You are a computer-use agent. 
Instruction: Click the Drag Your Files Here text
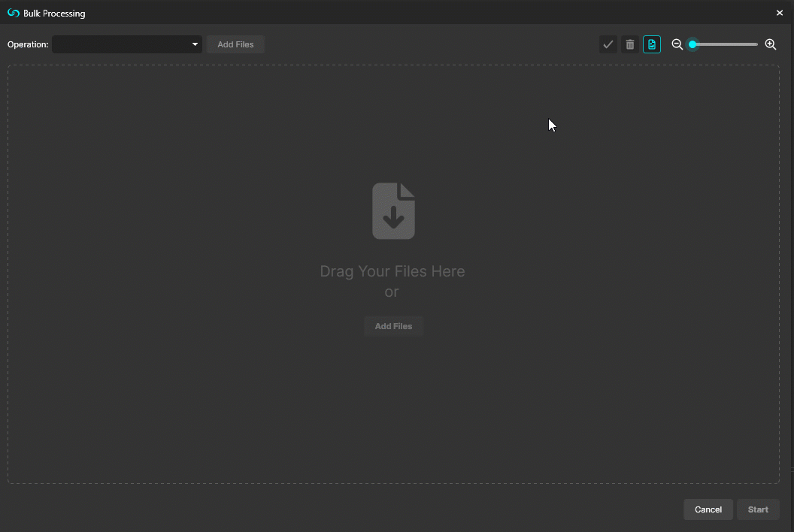392,271
